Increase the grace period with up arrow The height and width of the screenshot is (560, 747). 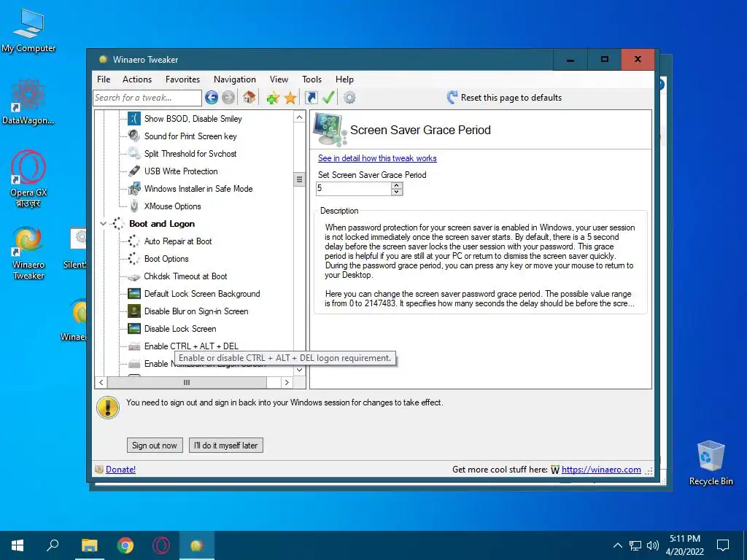pyautogui.click(x=396, y=185)
